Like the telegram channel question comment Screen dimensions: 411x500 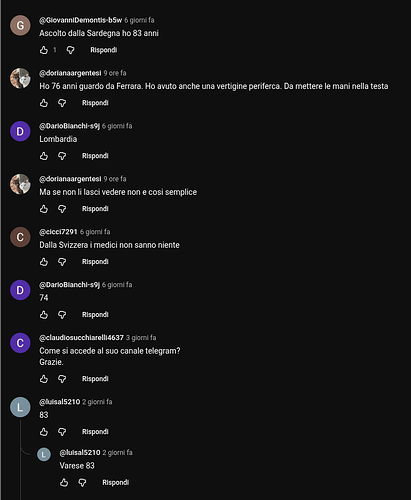coord(44,379)
